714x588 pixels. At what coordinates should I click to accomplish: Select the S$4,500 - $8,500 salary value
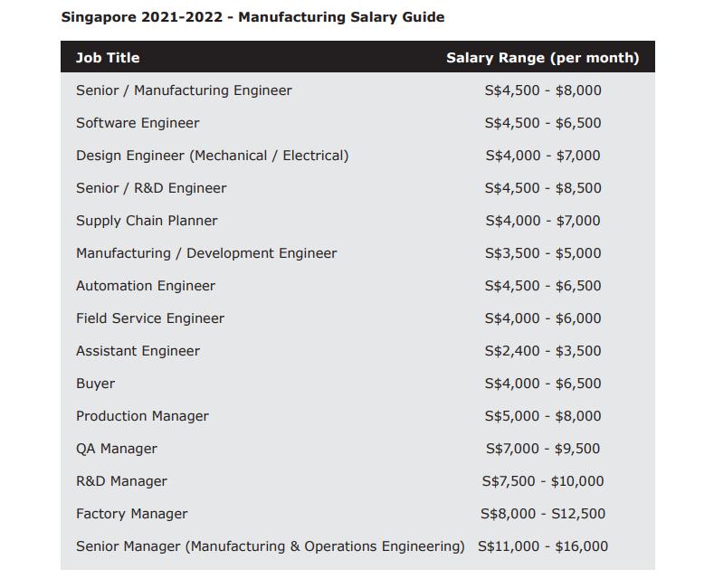(543, 188)
